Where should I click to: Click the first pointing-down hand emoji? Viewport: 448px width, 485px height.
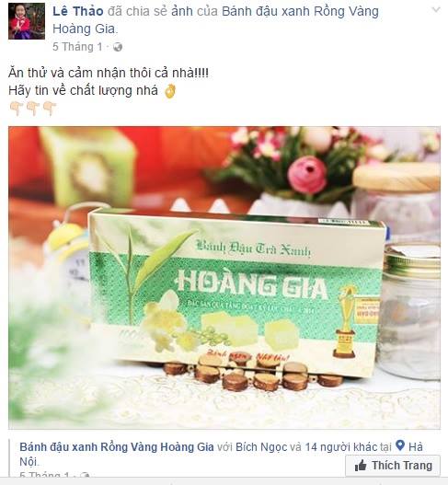(x=17, y=109)
